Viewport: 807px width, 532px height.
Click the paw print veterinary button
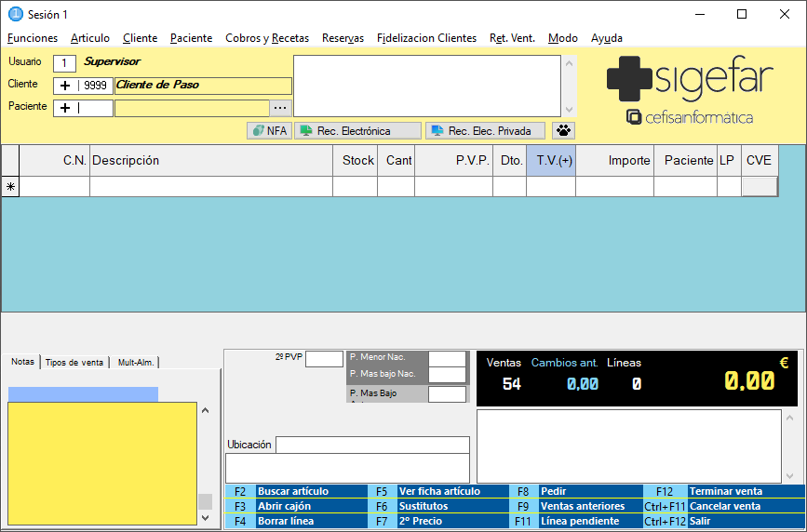[x=563, y=131]
